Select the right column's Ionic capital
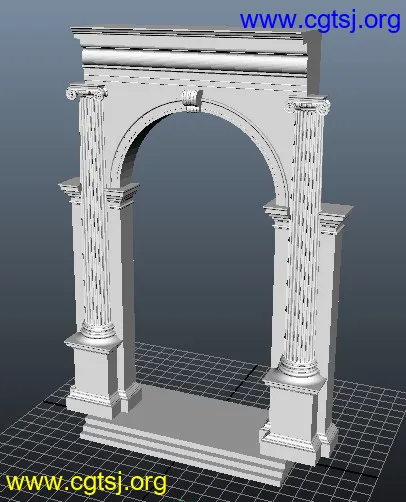Screen dimensions: 406x502 pyautogui.click(x=309, y=104)
